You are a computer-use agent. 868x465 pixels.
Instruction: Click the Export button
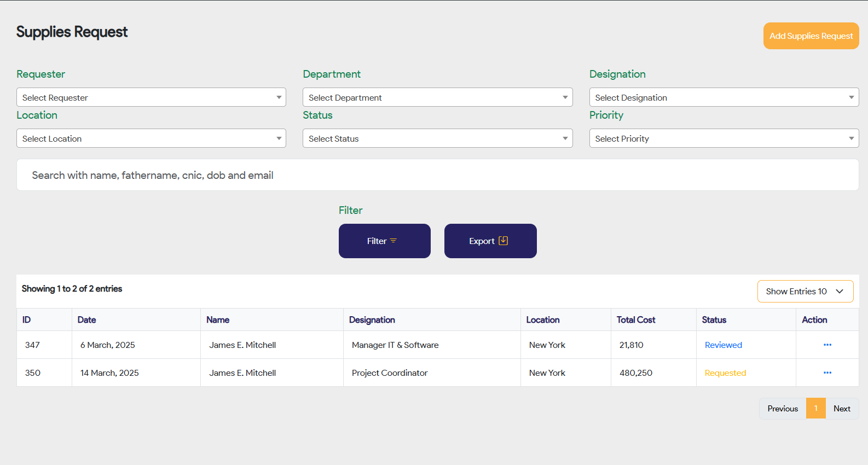point(490,241)
